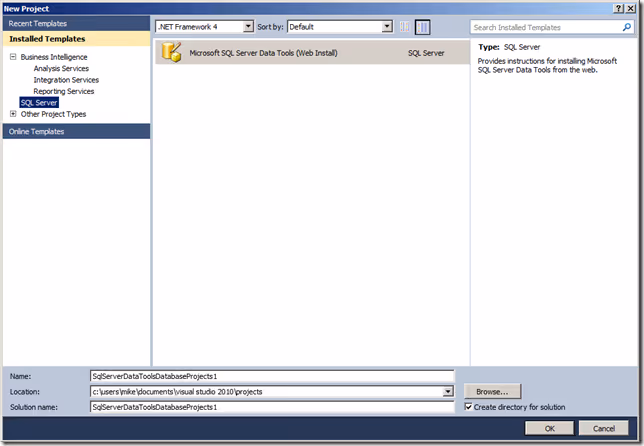Click the Browse... button
This screenshot has width=644, height=446.
[x=492, y=391]
